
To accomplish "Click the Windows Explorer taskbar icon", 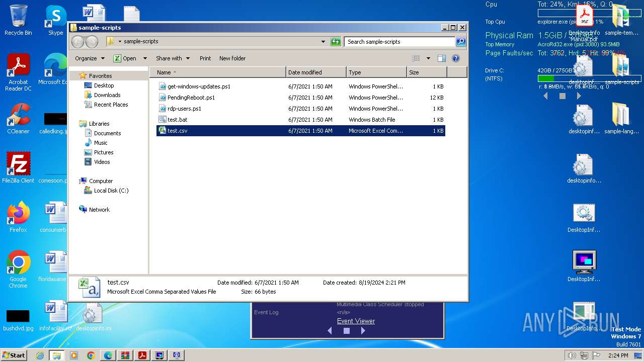I will 56,355.
